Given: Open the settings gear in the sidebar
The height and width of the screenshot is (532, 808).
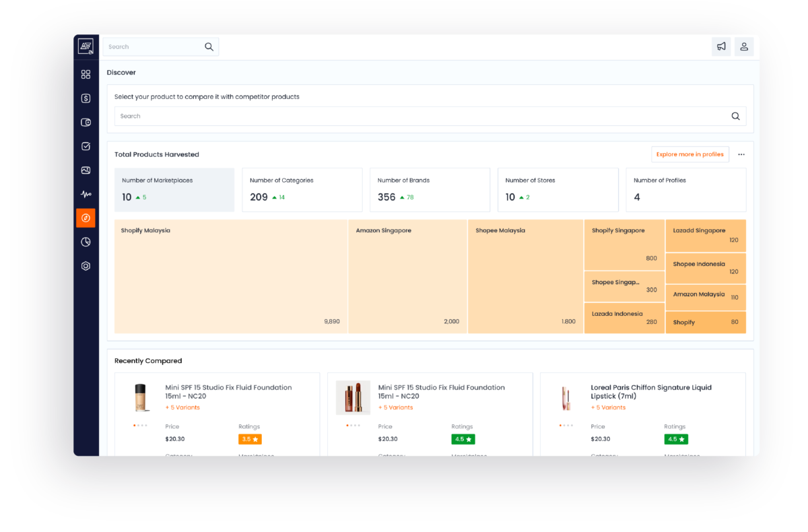Looking at the screenshot, I should click(x=86, y=265).
